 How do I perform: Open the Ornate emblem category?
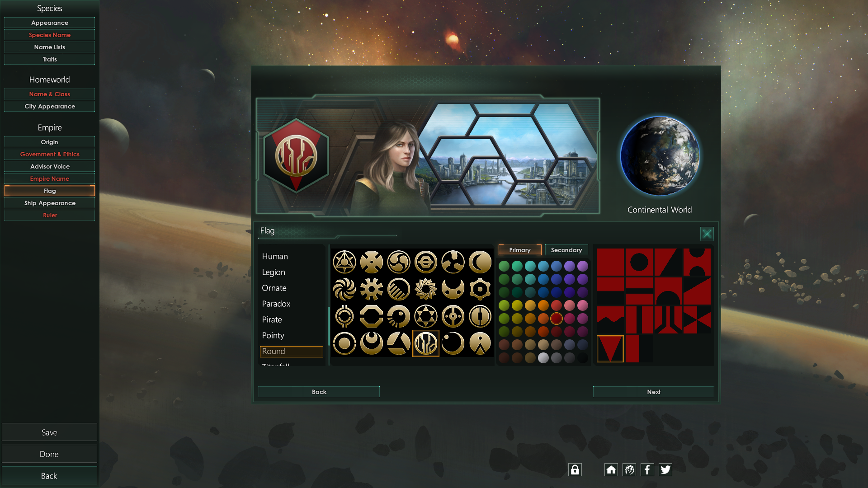(274, 288)
